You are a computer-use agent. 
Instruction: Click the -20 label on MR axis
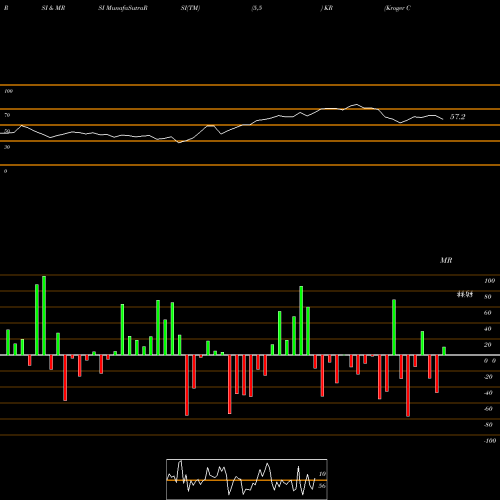[488, 377]
